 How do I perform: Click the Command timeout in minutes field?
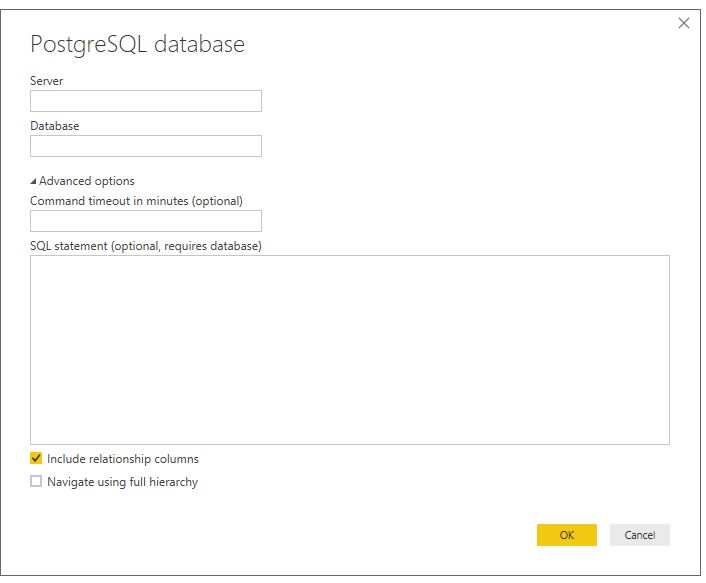point(145,221)
